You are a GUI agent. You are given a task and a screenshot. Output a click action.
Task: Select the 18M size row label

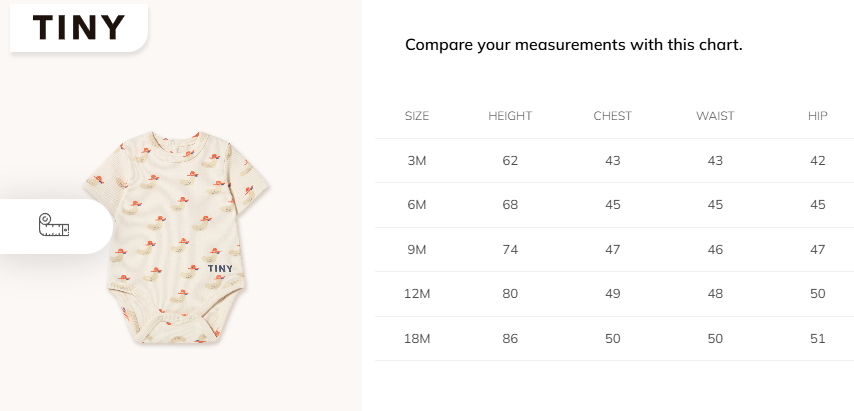417,338
